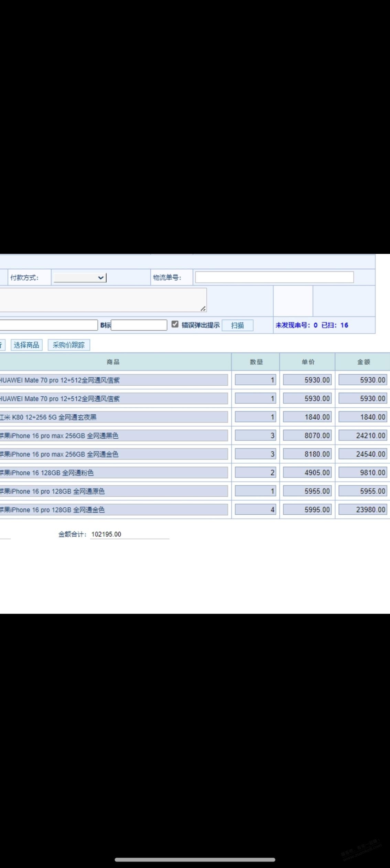
Task: Click the serial number scan input left of B标
Action: (49, 325)
